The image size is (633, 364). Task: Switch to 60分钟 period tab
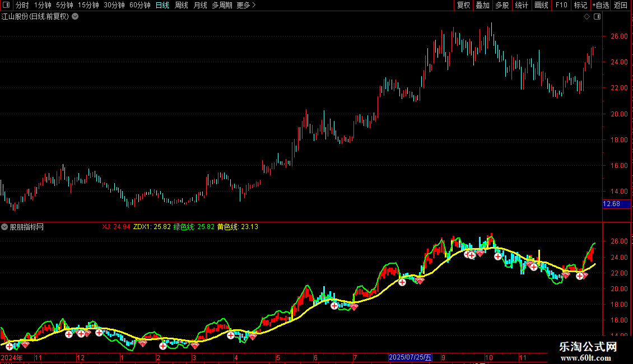coord(140,5)
